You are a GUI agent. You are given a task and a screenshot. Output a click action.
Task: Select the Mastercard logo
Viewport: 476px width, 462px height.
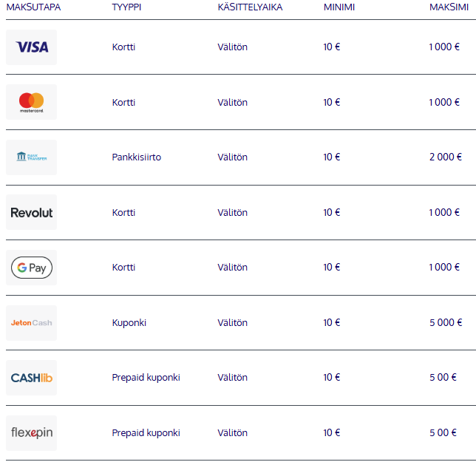32,102
